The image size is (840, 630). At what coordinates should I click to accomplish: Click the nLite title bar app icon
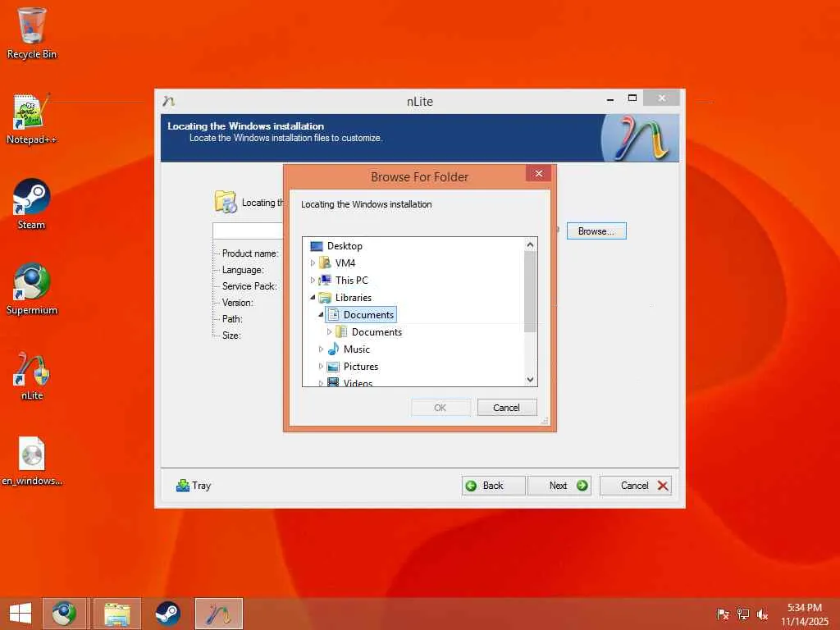pyautogui.click(x=169, y=101)
